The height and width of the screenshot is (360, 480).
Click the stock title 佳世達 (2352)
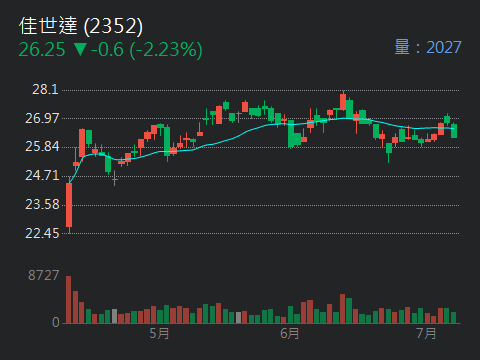pyautogui.click(x=81, y=26)
